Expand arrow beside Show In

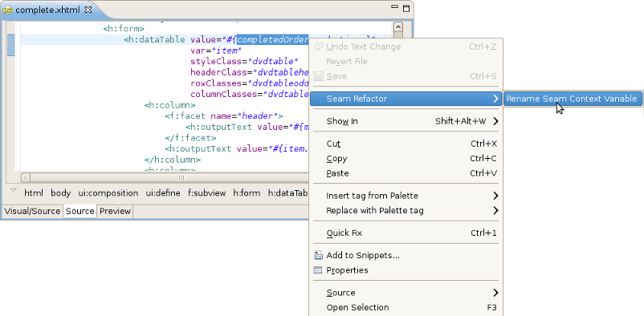[495, 121]
